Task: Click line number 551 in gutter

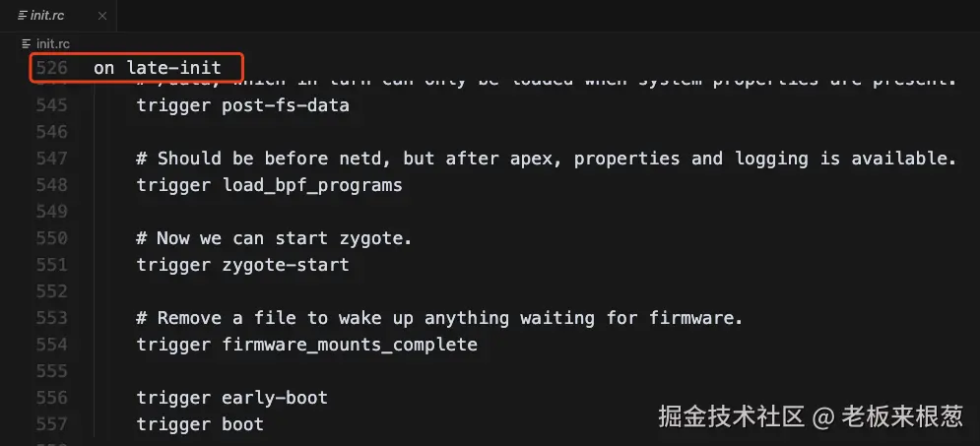Action: point(50,265)
